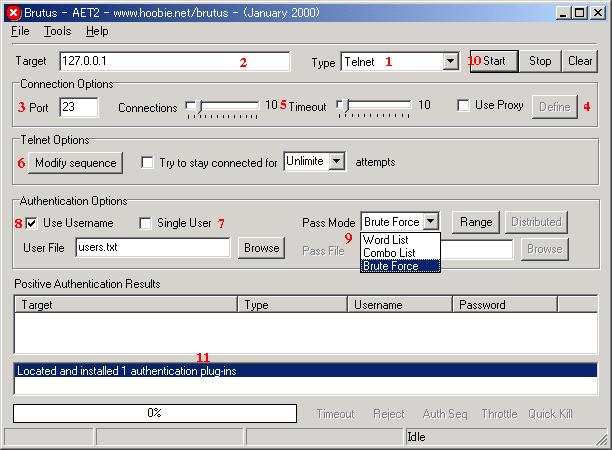Collapse the Pass Mode dropdown arrow

(x=431, y=222)
